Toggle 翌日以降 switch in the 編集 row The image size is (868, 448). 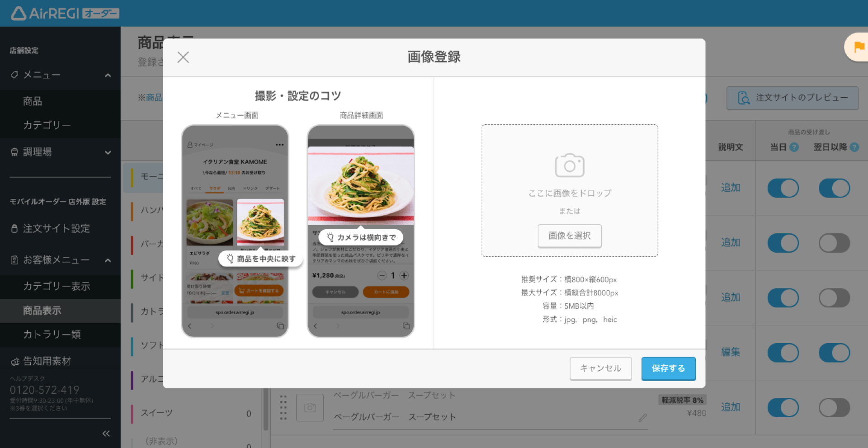coord(834,353)
